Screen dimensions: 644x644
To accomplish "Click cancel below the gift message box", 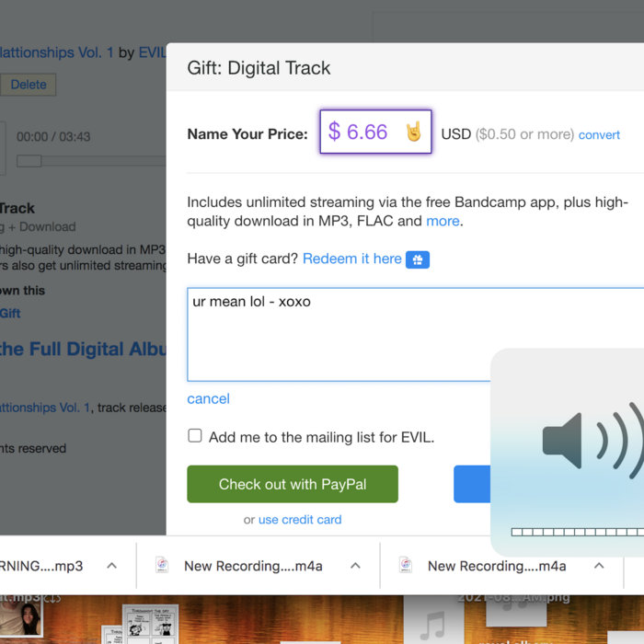I will tap(208, 398).
